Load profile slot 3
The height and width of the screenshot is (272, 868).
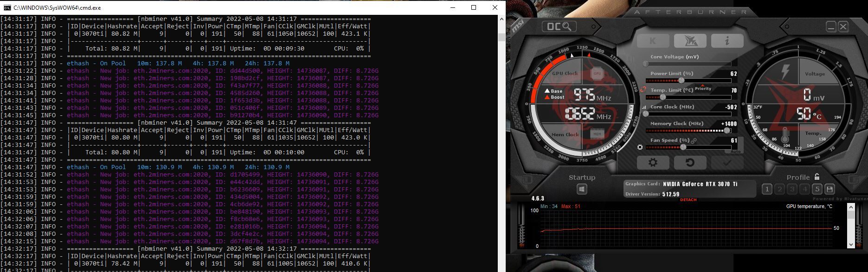[x=792, y=189]
